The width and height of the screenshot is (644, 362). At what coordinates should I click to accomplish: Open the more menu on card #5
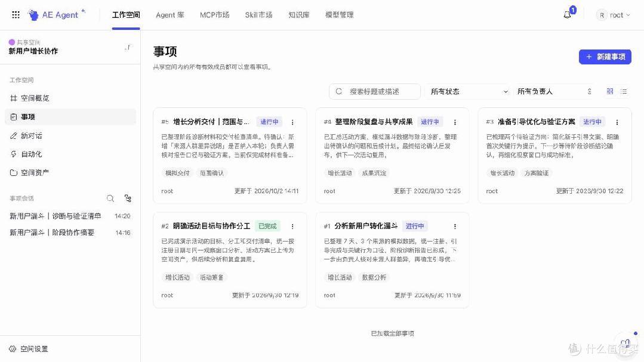(x=292, y=122)
